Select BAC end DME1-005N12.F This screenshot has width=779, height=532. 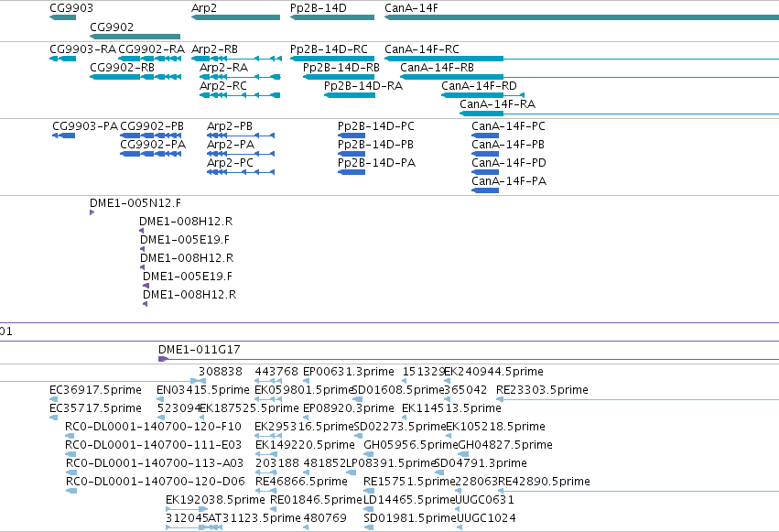92,212
